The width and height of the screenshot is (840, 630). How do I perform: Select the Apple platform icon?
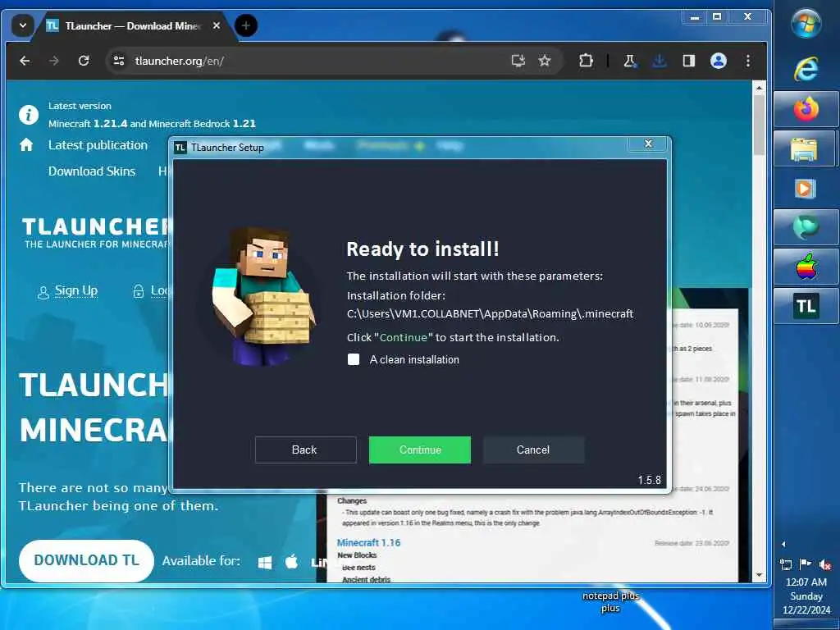(x=291, y=561)
